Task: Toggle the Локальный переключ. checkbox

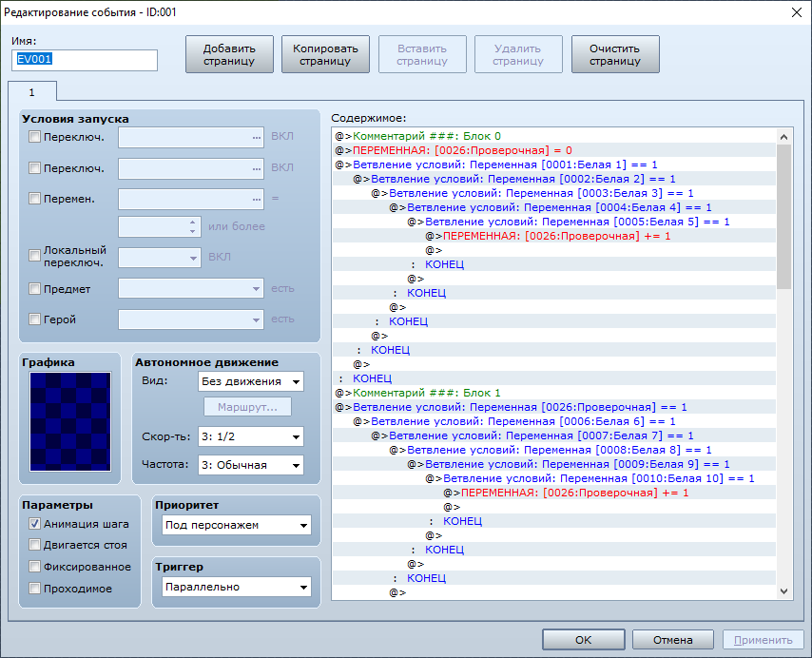Action: (x=34, y=256)
